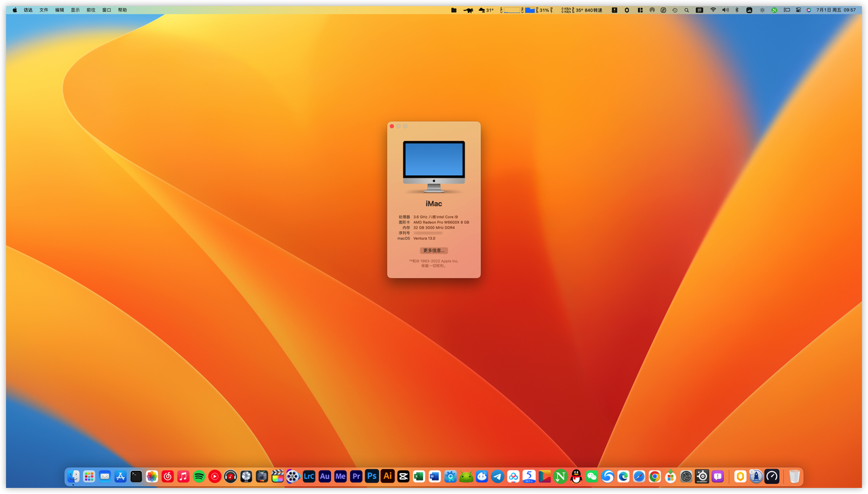Image resolution: width=868 pixels, height=494 pixels.
Task: Open the 窗口 menu
Action: [x=106, y=10]
